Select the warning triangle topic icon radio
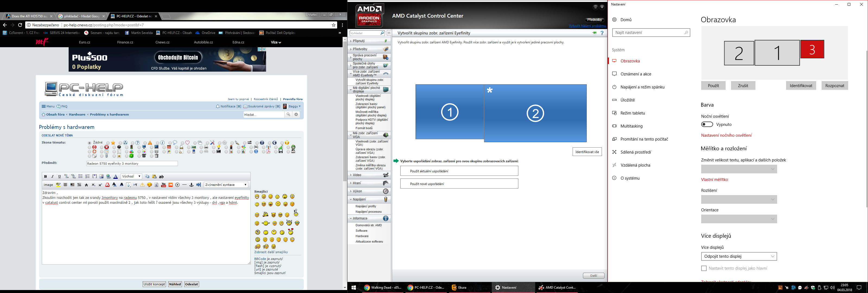This screenshot has height=293, width=868. click(145, 143)
